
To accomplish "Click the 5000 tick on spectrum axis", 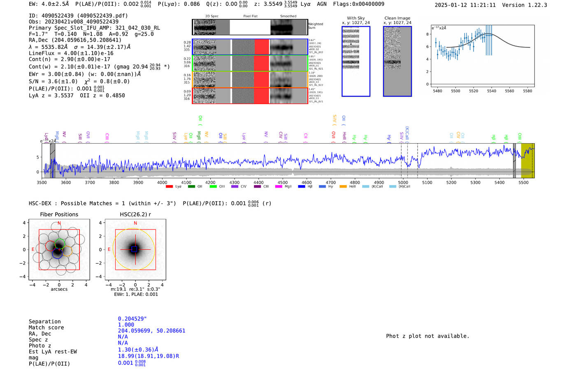I will [403, 183].
